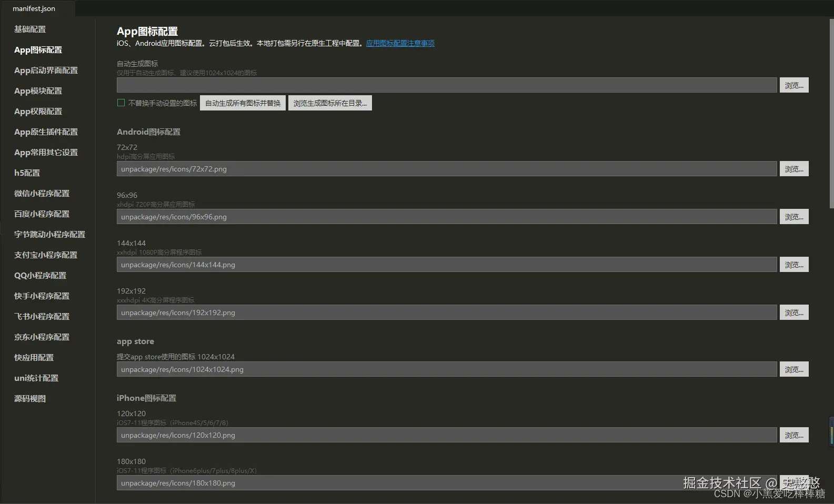Image resolution: width=834 pixels, height=504 pixels.
Task: Select 快手小程序配置 in sidebar
Action: (x=42, y=296)
